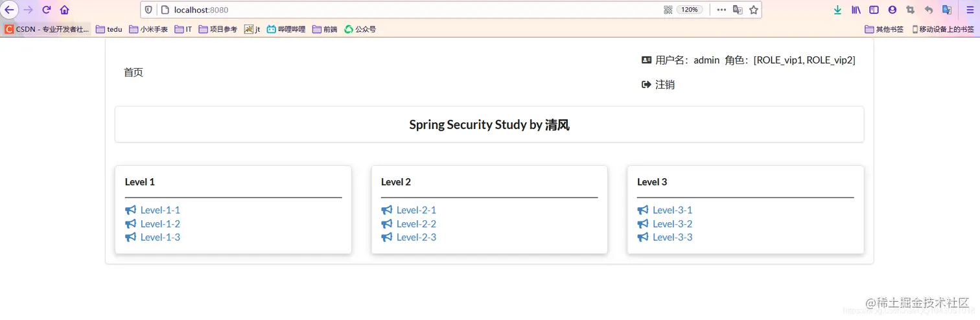Click the crop screenshot toolbar icon
Viewport: 980px width, 320px height.
[x=911, y=10]
